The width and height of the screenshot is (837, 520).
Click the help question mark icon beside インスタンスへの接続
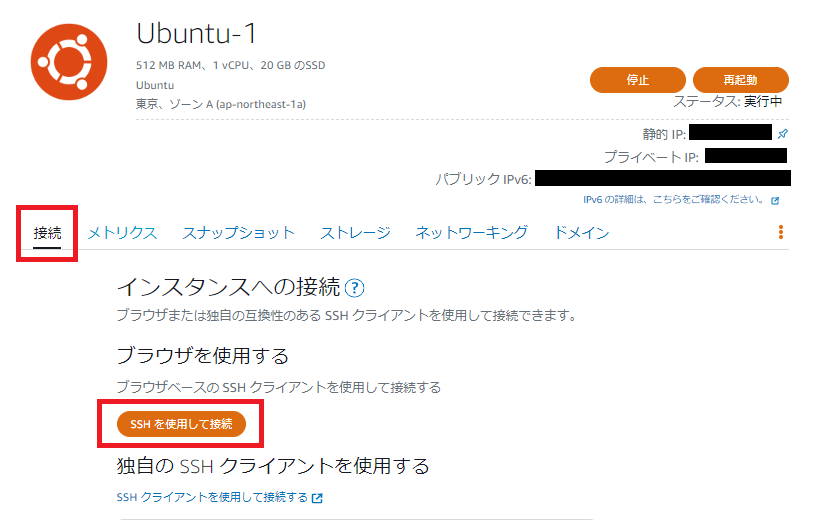click(354, 288)
